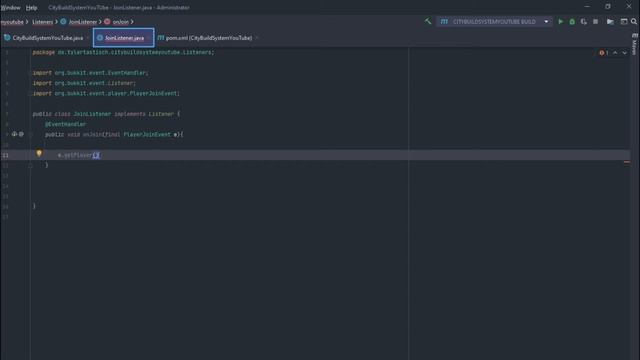Click the Listeners breadcrumb
Viewport: 640px width, 360px height.
click(42, 22)
